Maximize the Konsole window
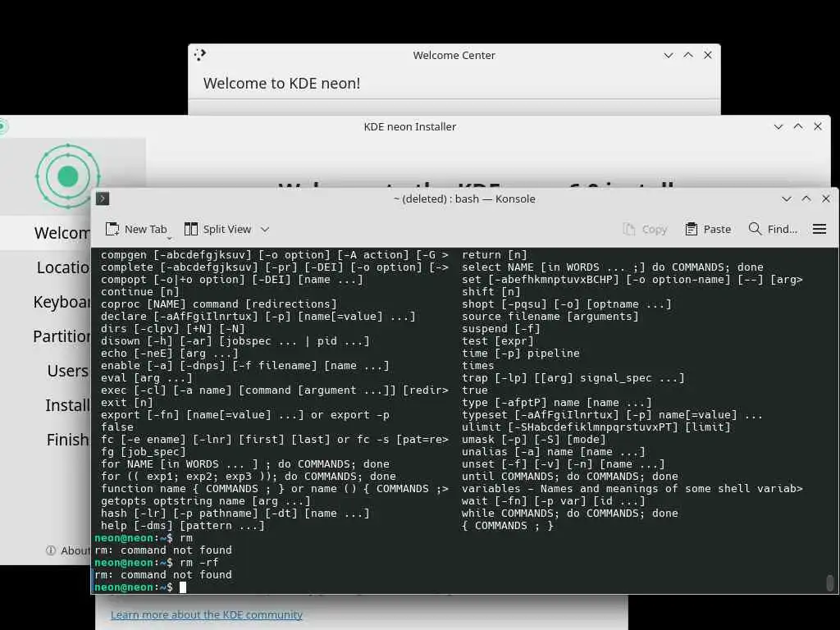This screenshot has height=630, width=840. coord(806,199)
